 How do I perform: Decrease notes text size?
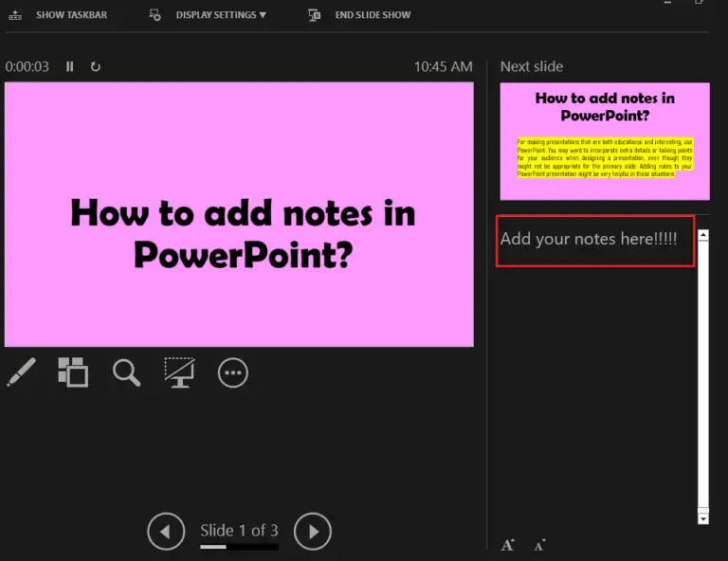(x=539, y=545)
